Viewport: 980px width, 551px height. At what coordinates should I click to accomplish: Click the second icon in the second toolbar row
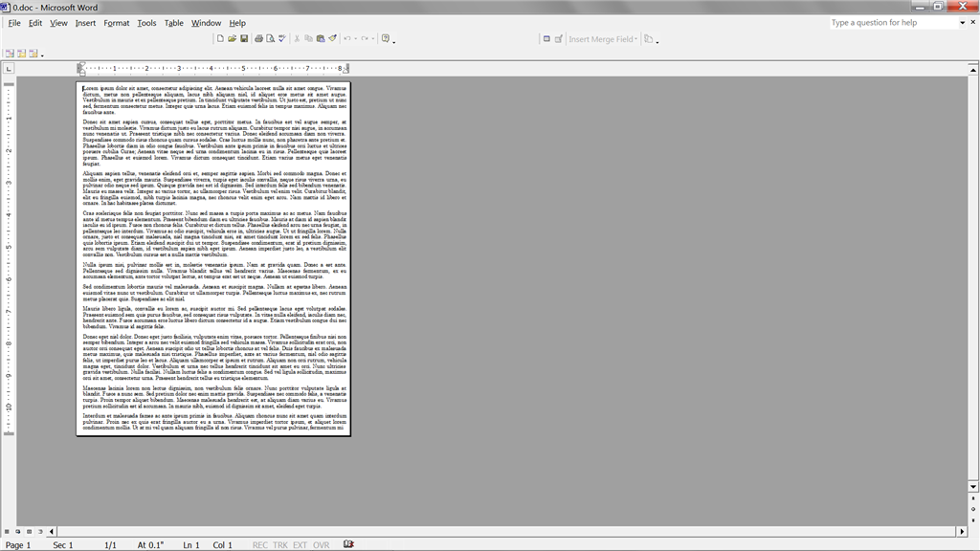click(x=22, y=54)
